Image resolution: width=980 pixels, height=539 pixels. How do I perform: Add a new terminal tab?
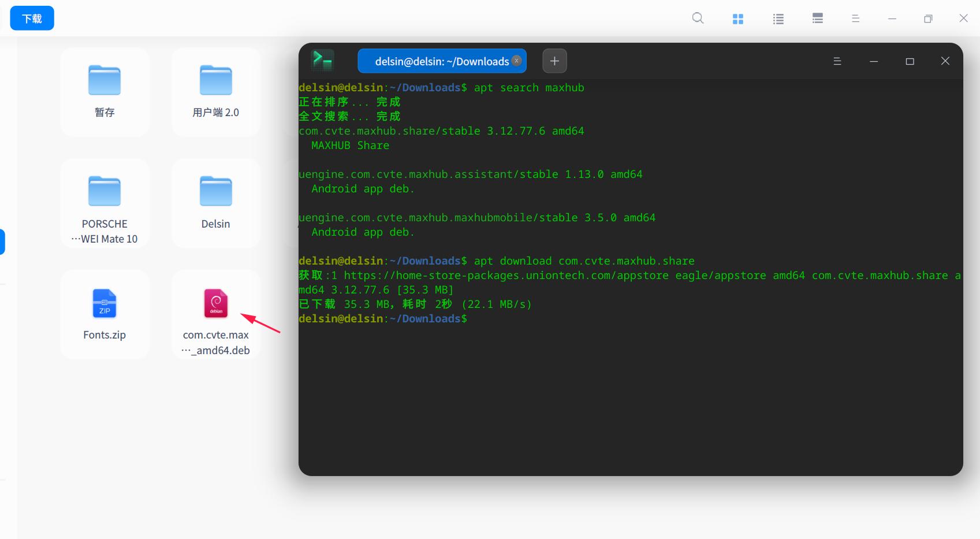pos(555,61)
